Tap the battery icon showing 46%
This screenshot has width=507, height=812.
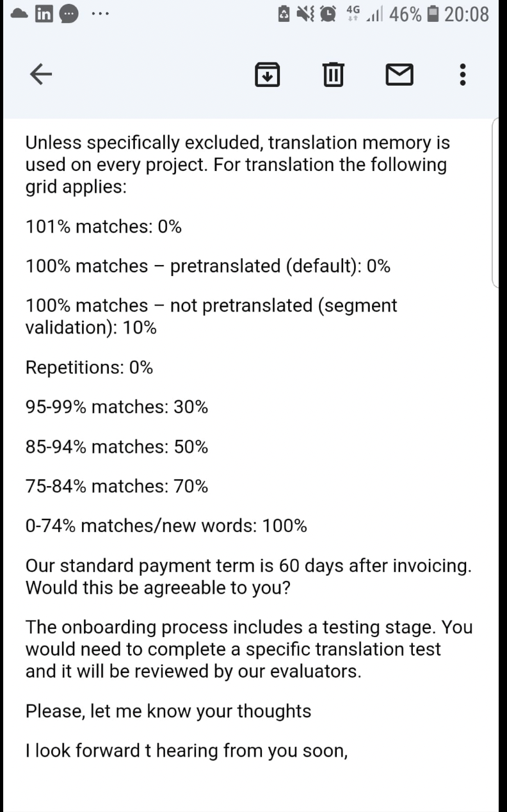point(433,13)
